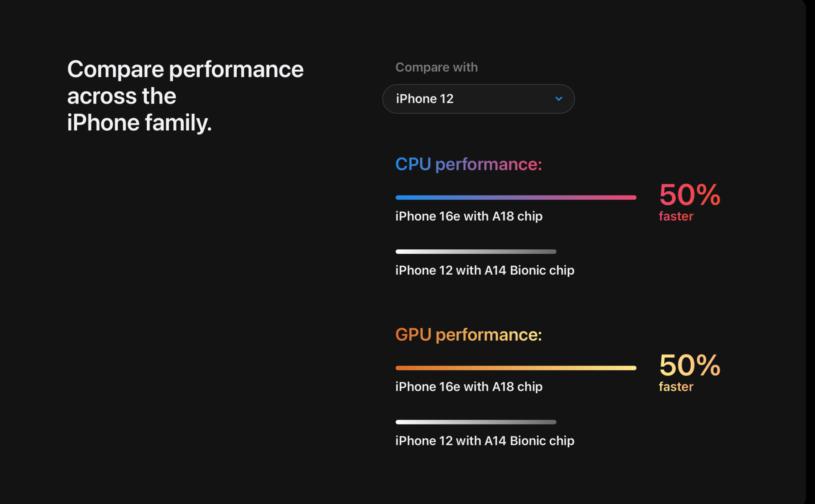Screen dimensions: 815x504
Task: Click the yellow 'faster' text under GPU
Action: 676,387
